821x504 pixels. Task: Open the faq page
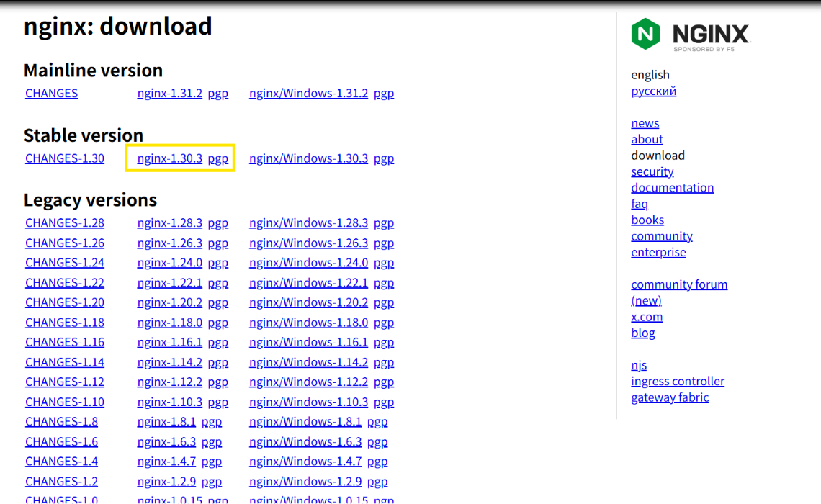pyautogui.click(x=640, y=204)
